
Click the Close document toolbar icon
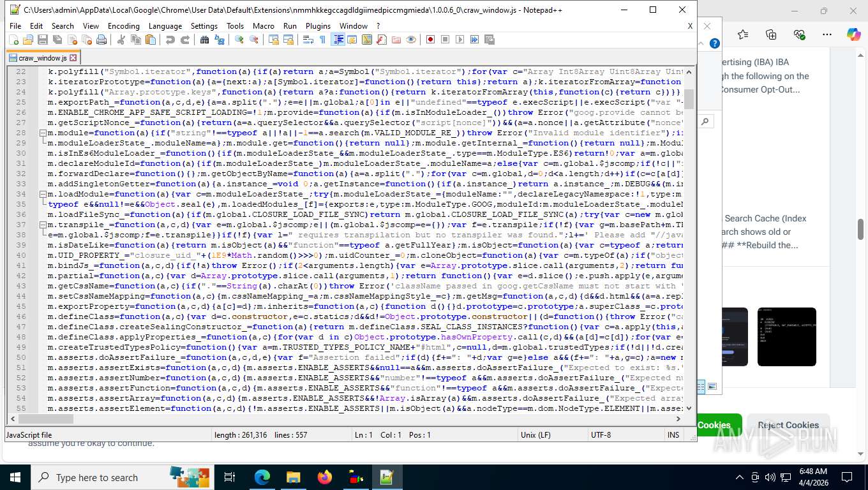[72, 40]
